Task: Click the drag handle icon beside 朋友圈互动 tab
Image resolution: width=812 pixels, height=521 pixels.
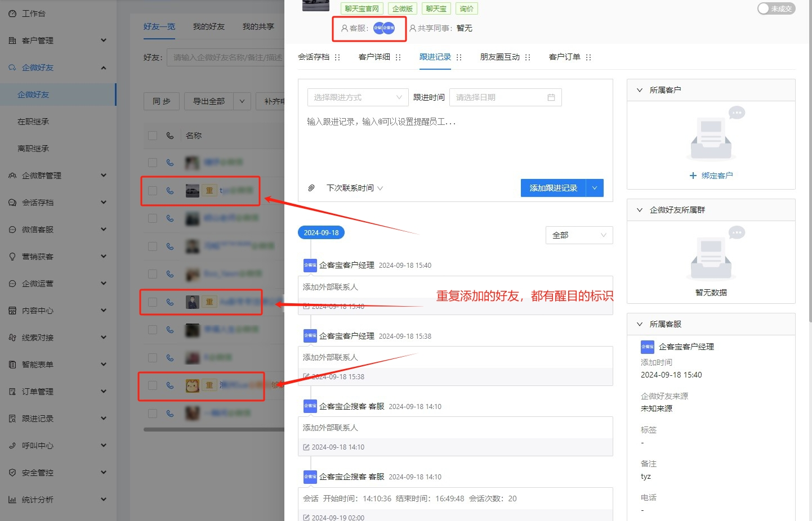Action: (x=528, y=57)
